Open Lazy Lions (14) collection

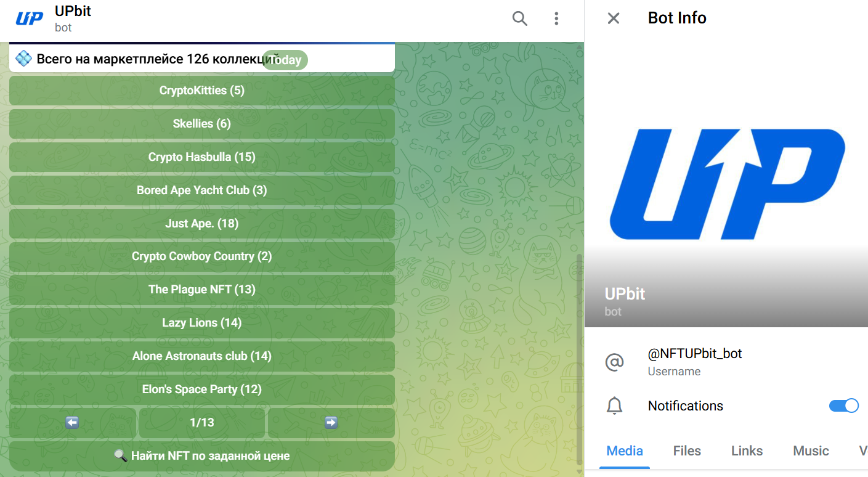(202, 323)
